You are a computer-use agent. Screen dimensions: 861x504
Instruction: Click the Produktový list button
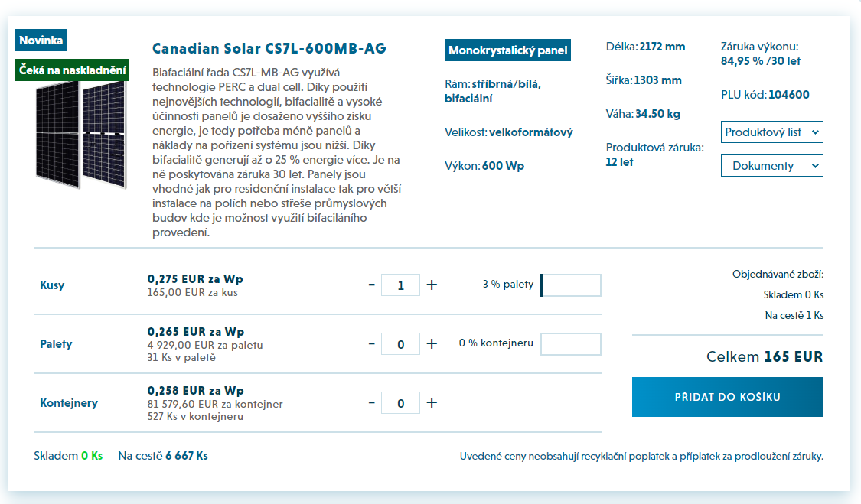click(764, 132)
